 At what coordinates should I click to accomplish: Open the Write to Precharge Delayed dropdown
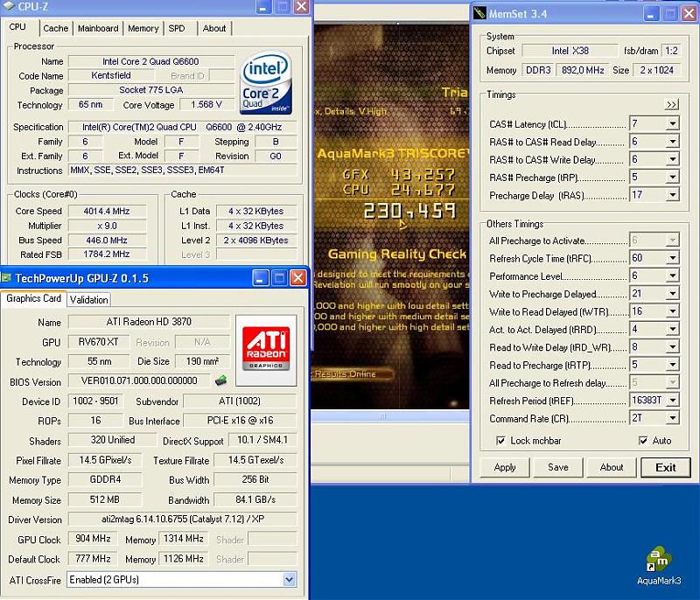pyautogui.click(x=672, y=294)
